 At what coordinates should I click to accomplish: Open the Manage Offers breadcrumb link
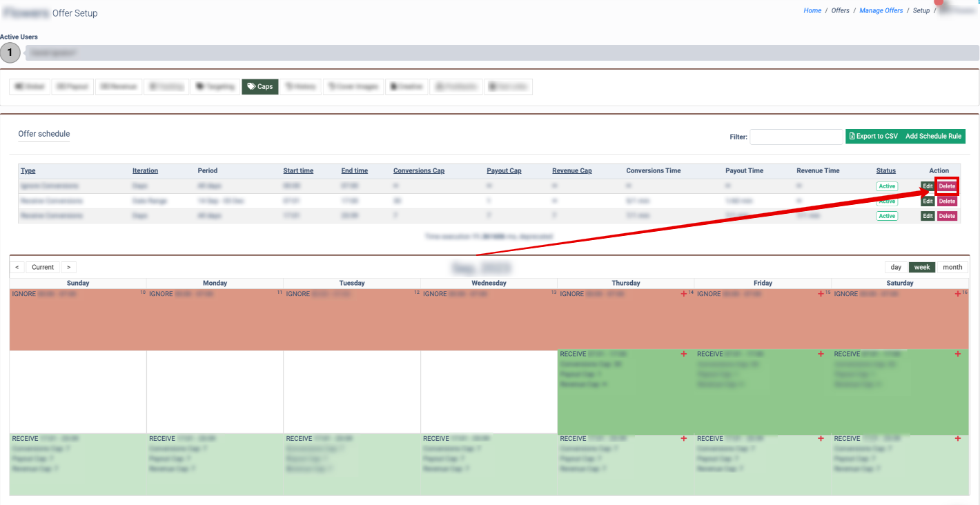pyautogui.click(x=881, y=11)
